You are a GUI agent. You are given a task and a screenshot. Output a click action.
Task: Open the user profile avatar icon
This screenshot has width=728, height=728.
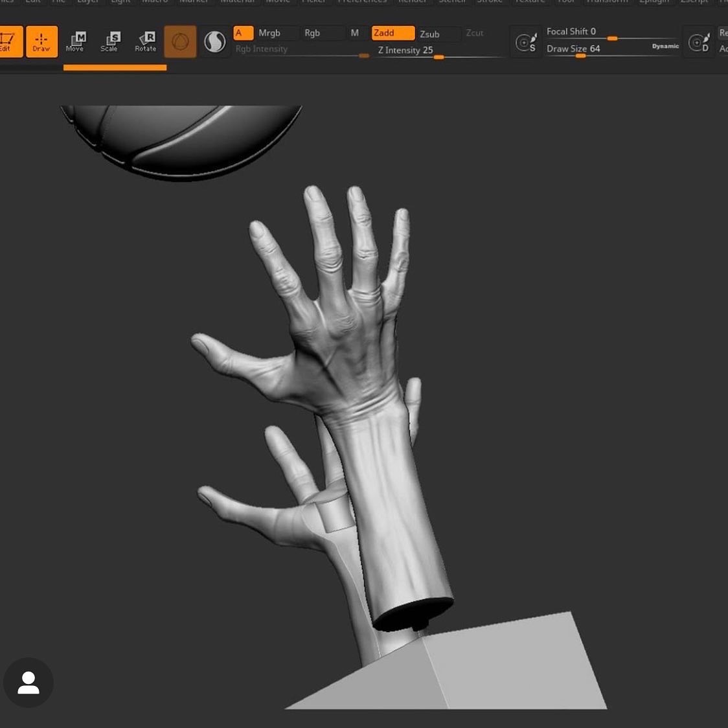28,683
